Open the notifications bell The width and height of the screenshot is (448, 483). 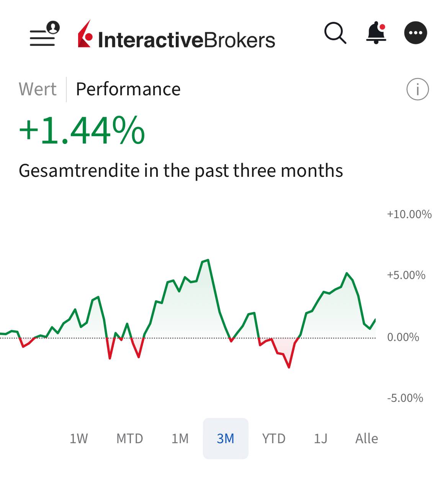click(376, 33)
